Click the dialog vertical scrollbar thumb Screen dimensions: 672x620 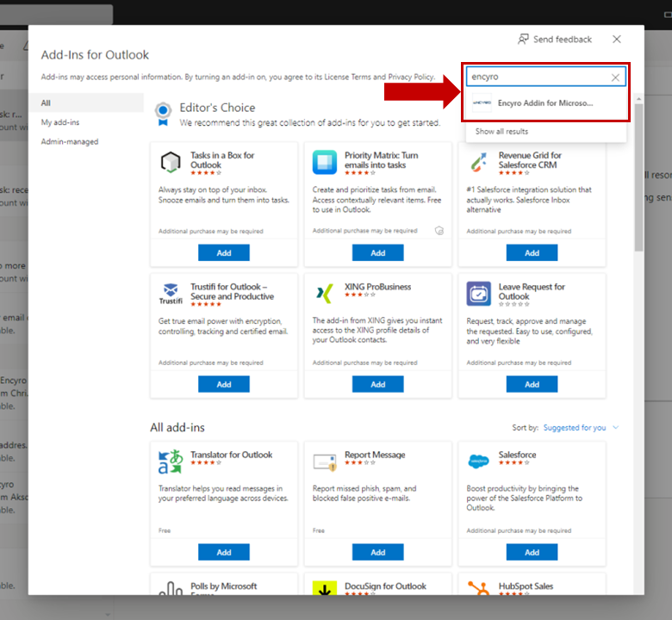click(x=639, y=177)
